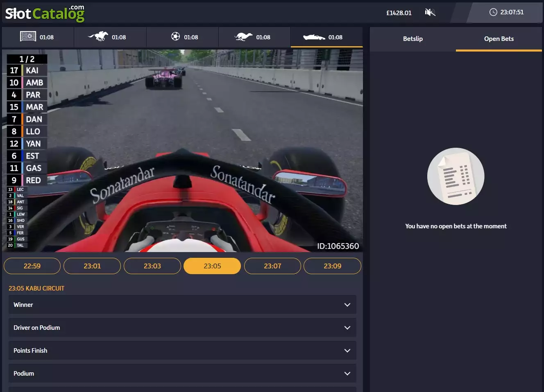Click the Podium row chevron arrow

[x=347, y=374]
